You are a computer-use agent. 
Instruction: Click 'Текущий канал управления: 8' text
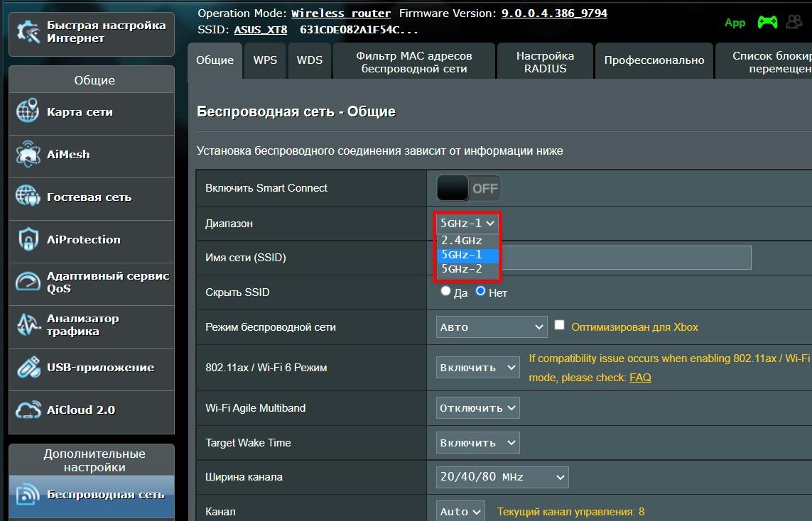(x=570, y=512)
